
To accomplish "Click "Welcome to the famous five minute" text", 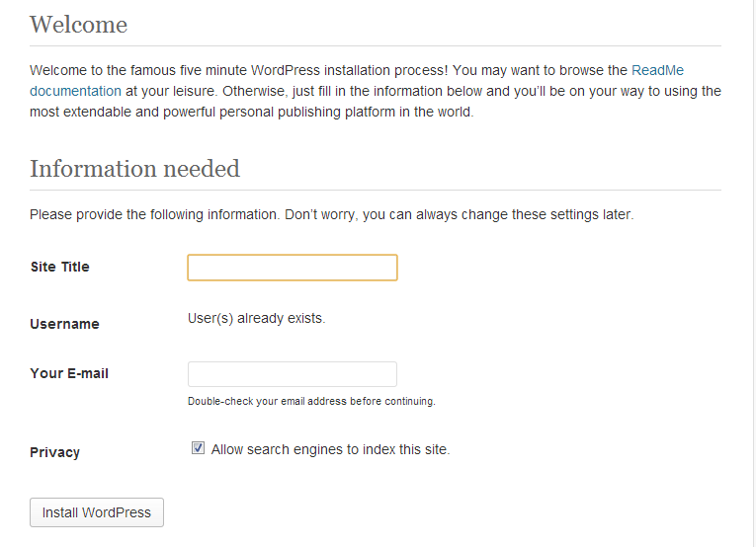I will [138, 70].
